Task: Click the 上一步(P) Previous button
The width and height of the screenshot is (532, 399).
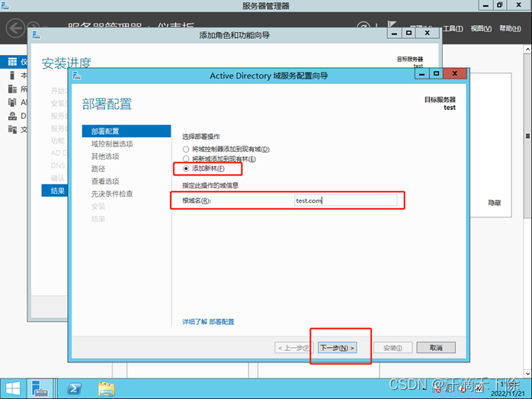Action: 294,348
